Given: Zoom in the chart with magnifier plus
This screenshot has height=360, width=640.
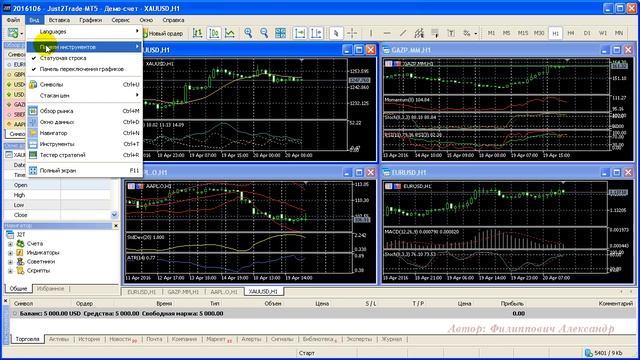Looking at the screenshot, I should pyautogui.click(x=248, y=33).
